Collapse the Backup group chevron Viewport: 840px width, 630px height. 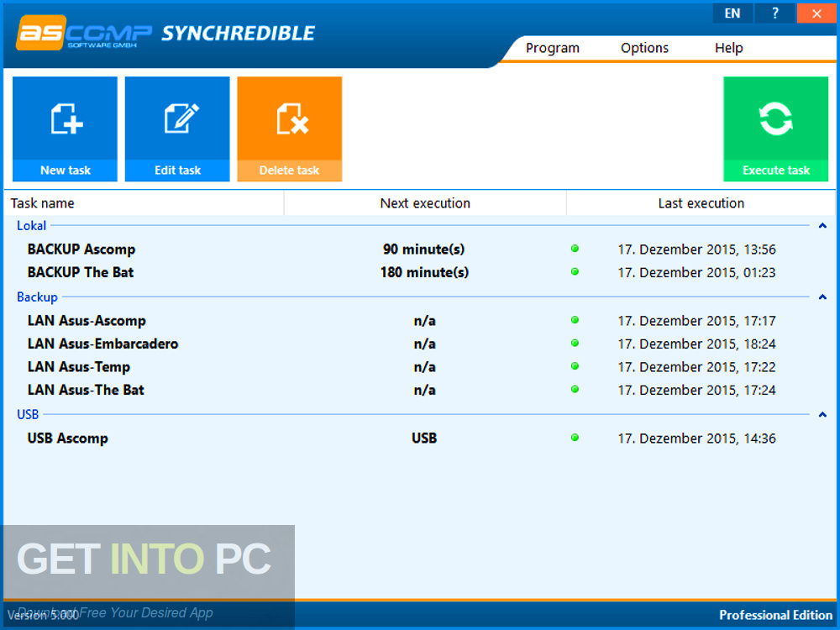point(822,297)
